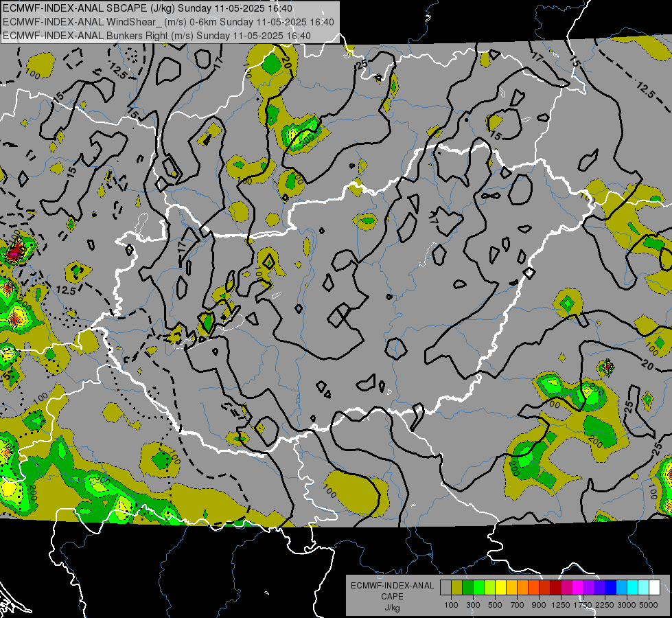Click the 100 tick label on the colorbar
Image resolution: width=672 pixels, height=618 pixels.
pyautogui.click(x=451, y=605)
